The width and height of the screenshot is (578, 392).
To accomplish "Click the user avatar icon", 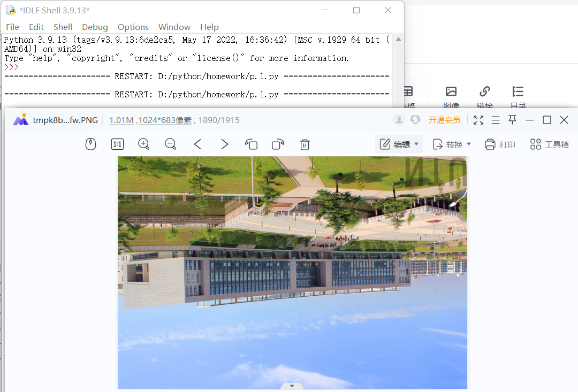I will pos(399,120).
